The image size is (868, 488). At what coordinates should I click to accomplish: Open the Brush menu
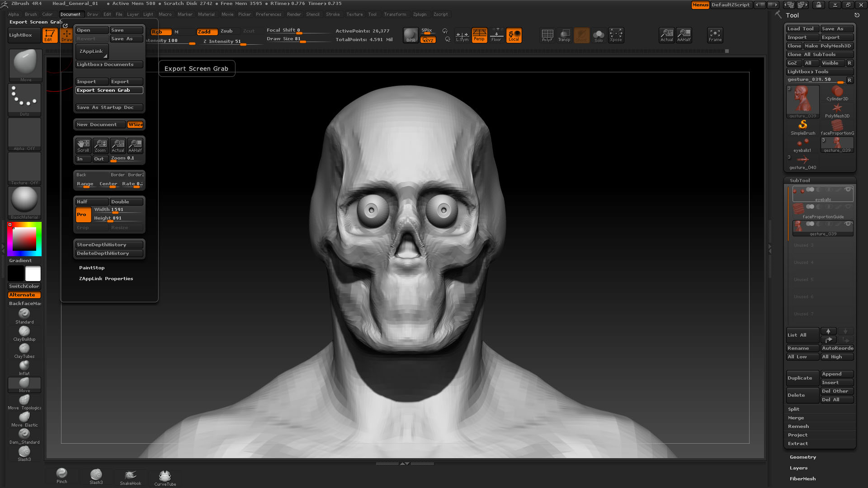pos(31,14)
